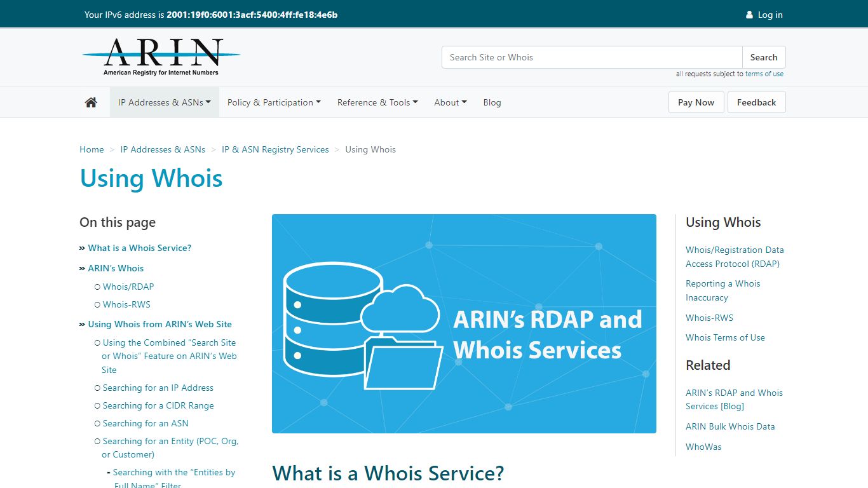Open Whois/Registration Data Access Protocol (RDAP) sidebar link
The image size is (868, 488).
[x=735, y=257]
